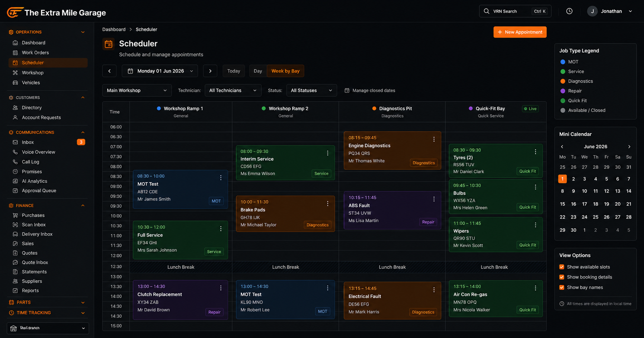The height and width of the screenshot is (338, 644).
Task: Open AI Analytics in sidebar
Action: point(35,181)
